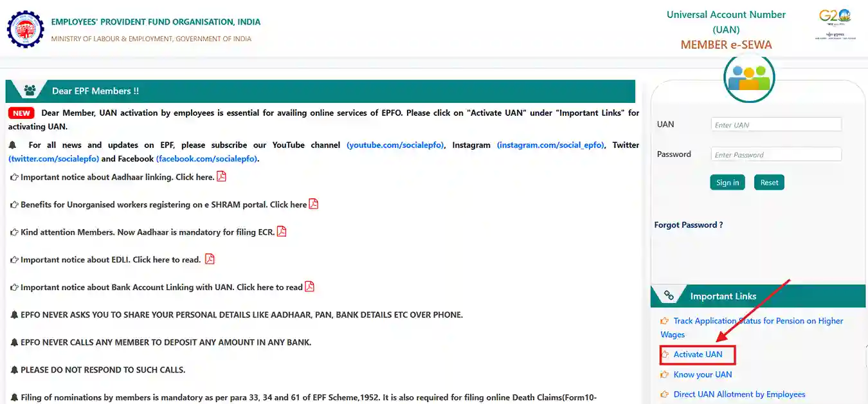
Task: Click the hand icon beside Track Application Status
Action: coord(665,321)
